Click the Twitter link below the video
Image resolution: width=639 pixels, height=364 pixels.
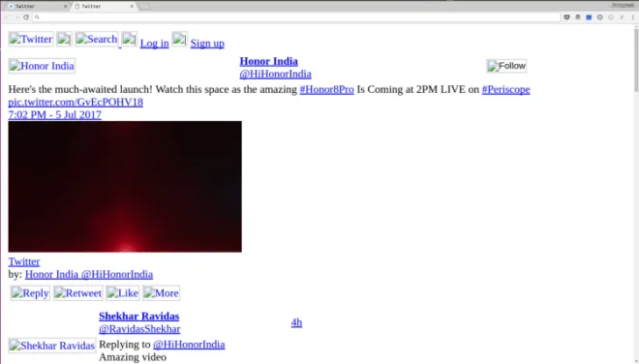tap(24, 261)
